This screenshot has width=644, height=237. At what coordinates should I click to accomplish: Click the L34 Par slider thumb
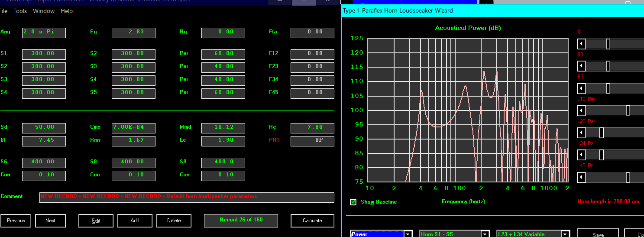pyautogui.click(x=602, y=155)
